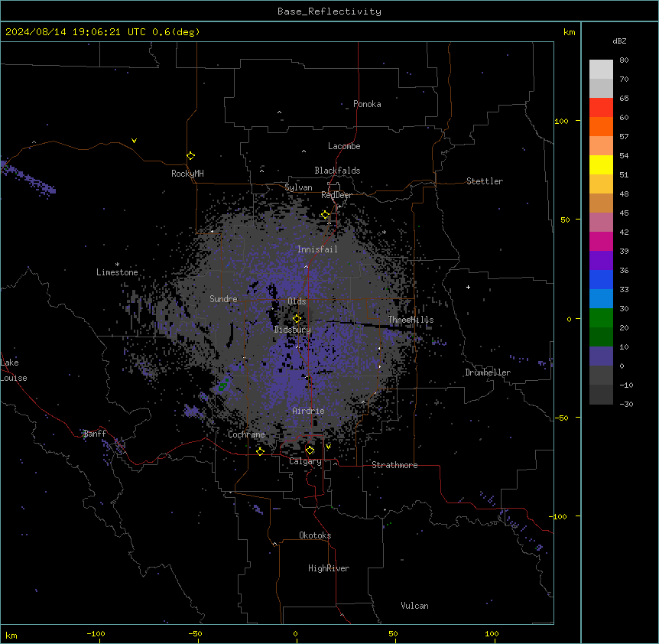The image size is (659, 644).
Task: Select the light blue 33 dBZ legend swatch
Action: tap(601, 298)
